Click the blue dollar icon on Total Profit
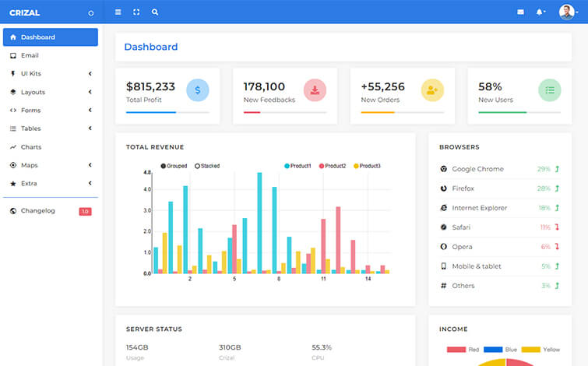588x366 pixels. [198, 90]
